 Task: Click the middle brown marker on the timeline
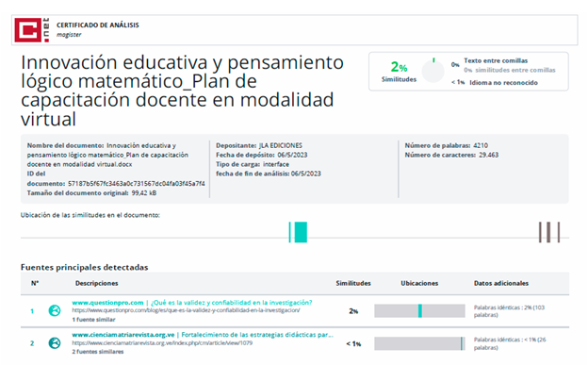[x=548, y=232]
